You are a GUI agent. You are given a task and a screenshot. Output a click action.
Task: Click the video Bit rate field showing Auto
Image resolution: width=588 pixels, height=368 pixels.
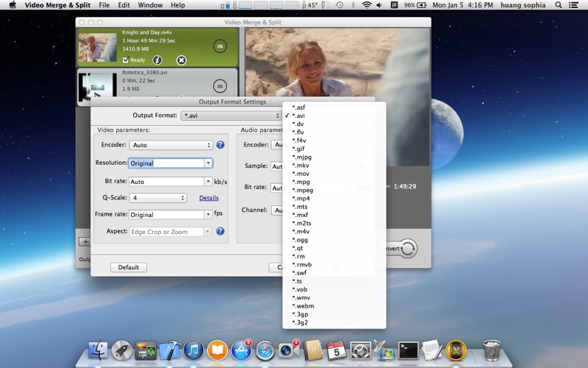click(167, 181)
